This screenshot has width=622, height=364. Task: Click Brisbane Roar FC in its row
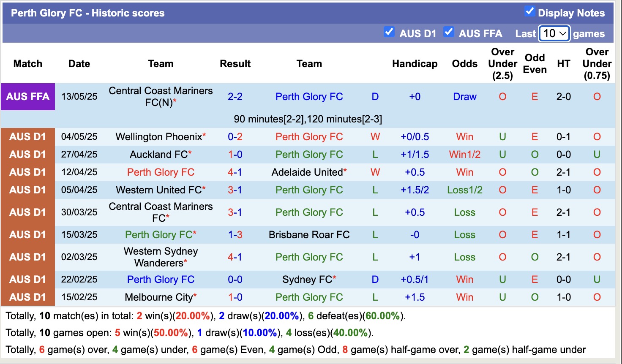coord(309,234)
